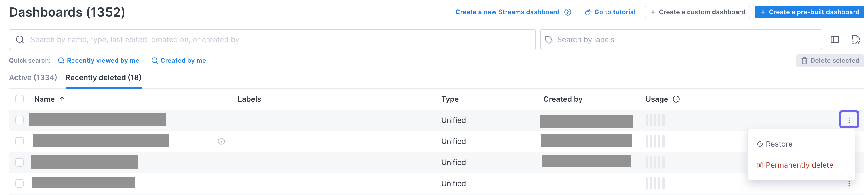Click the Type column header
The image size is (868, 195).
(x=450, y=99)
